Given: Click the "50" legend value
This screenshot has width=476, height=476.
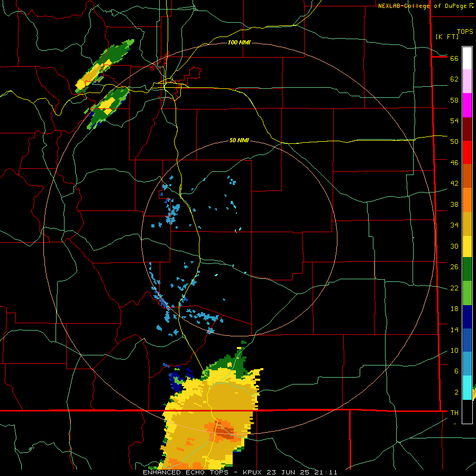Looking at the screenshot, I should [x=454, y=142].
